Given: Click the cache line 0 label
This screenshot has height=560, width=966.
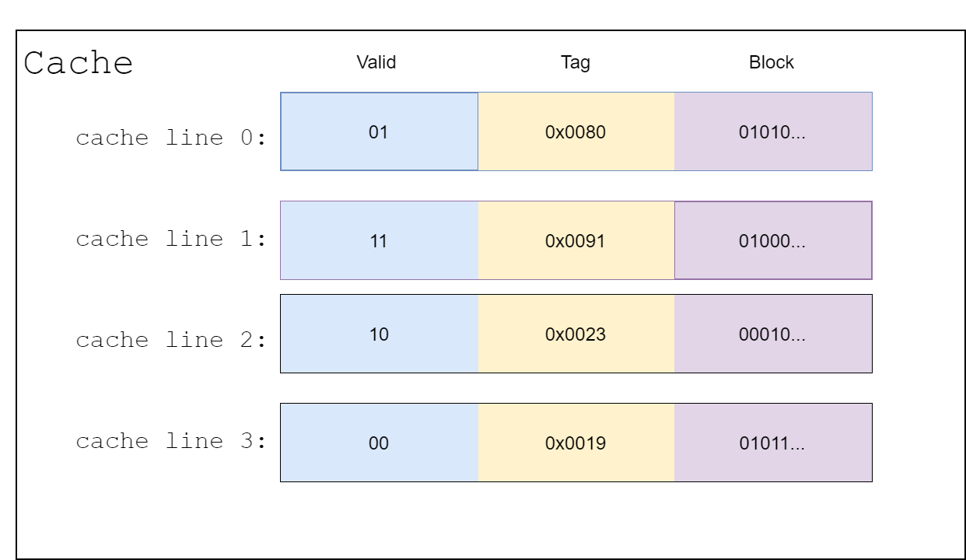Looking at the screenshot, I should click(171, 138).
